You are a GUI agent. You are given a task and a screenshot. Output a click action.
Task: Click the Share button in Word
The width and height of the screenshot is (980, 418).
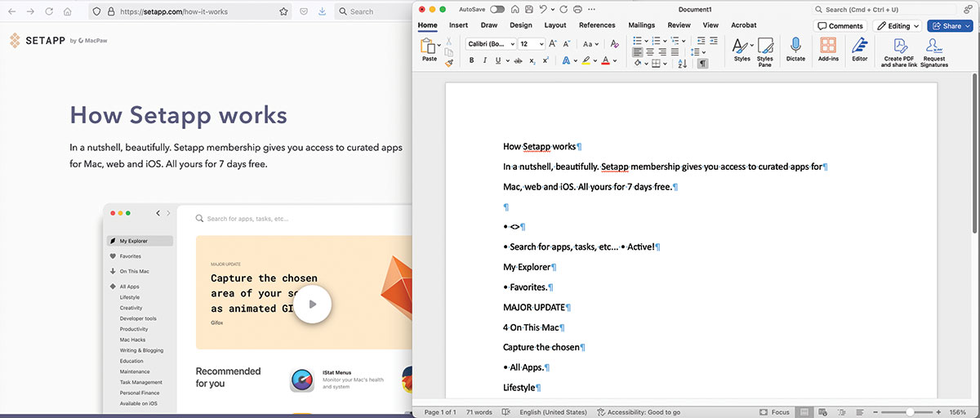pos(948,25)
